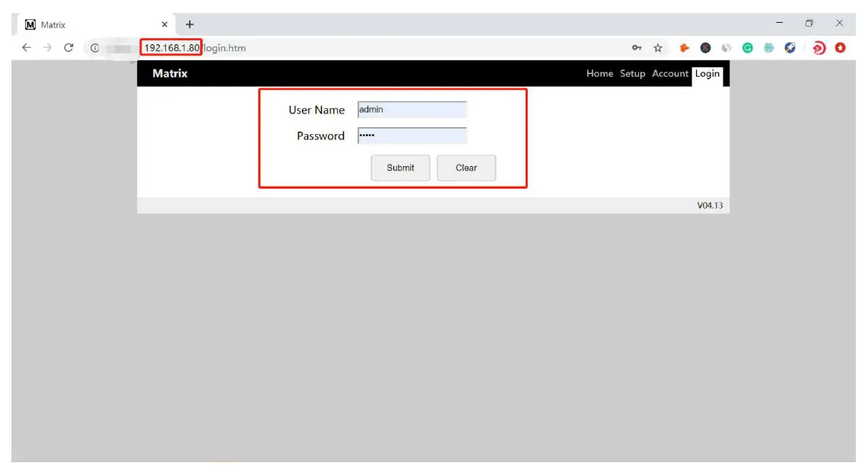Open the teal globe extension icon

[768, 48]
